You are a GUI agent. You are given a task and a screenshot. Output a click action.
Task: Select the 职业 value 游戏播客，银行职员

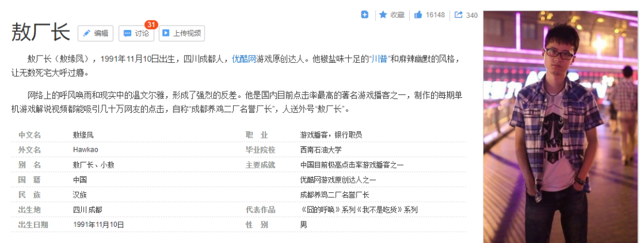point(331,135)
